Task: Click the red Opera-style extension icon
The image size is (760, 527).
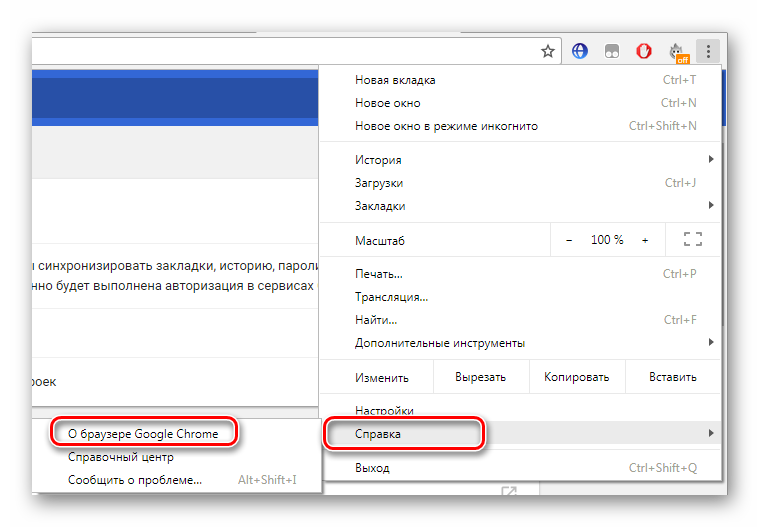Action: 644,51
